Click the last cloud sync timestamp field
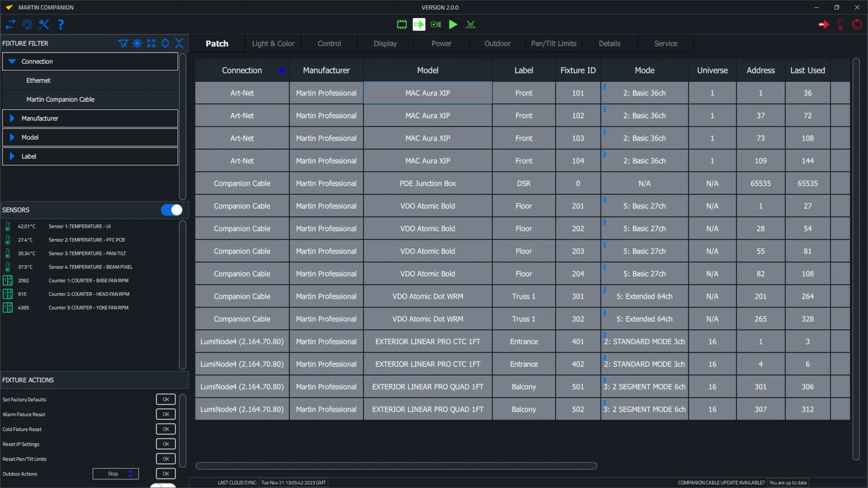This screenshot has height=488, width=868. click(293, 482)
